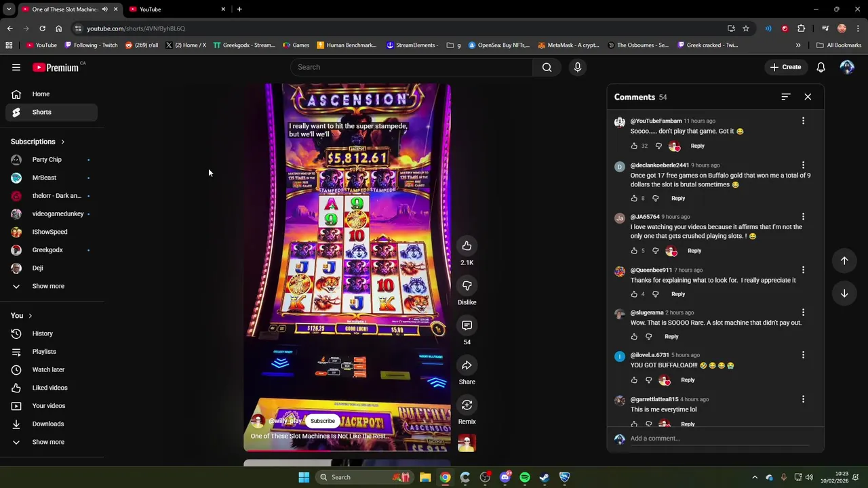Open the notifications bell
The image size is (868, 488).
(x=821, y=67)
